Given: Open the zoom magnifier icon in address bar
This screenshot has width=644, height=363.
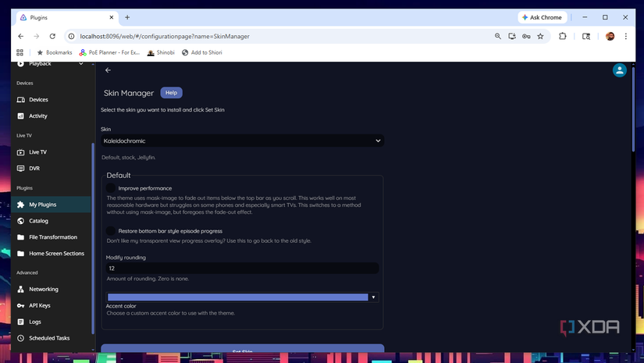Looking at the screenshot, I should (498, 36).
